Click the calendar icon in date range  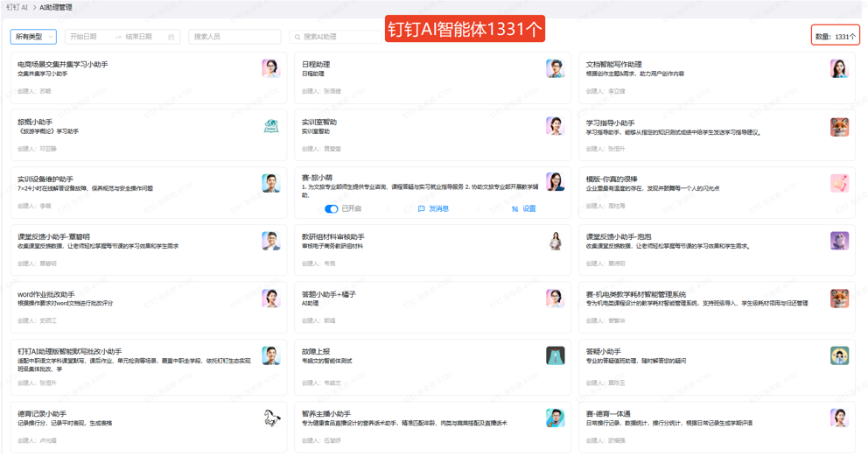click(171, 37)
